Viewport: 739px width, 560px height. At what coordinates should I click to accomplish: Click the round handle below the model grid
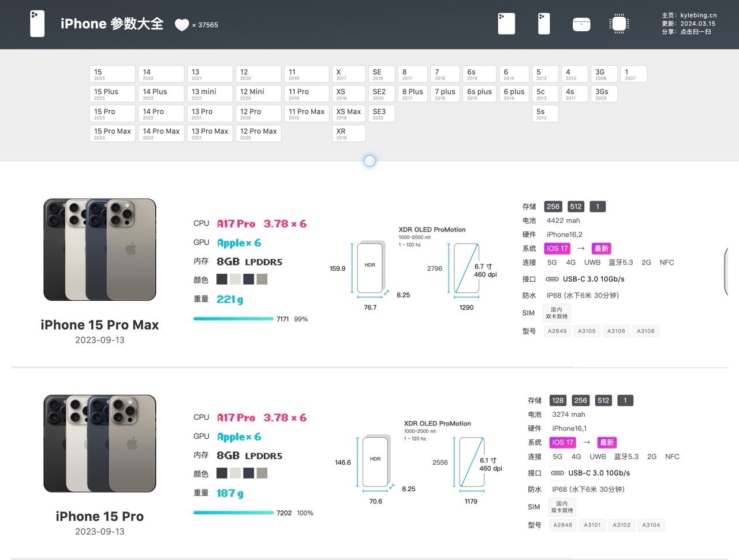(x=370, y=161)
